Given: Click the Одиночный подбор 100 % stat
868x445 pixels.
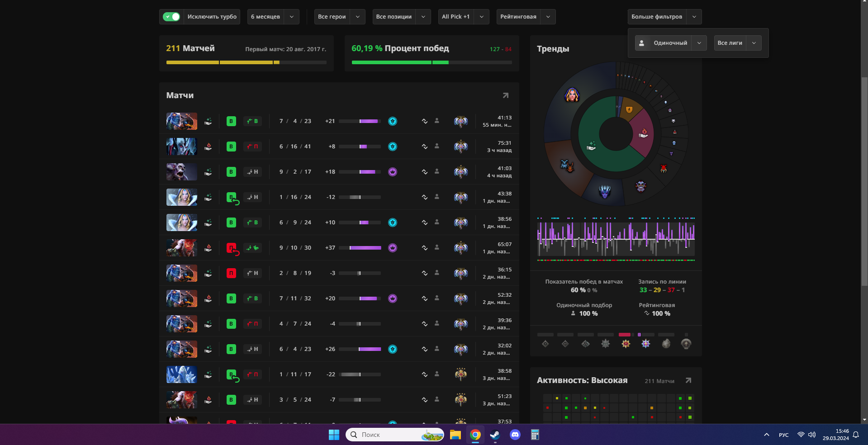Looking at the screenshot, I should [584, 309].
